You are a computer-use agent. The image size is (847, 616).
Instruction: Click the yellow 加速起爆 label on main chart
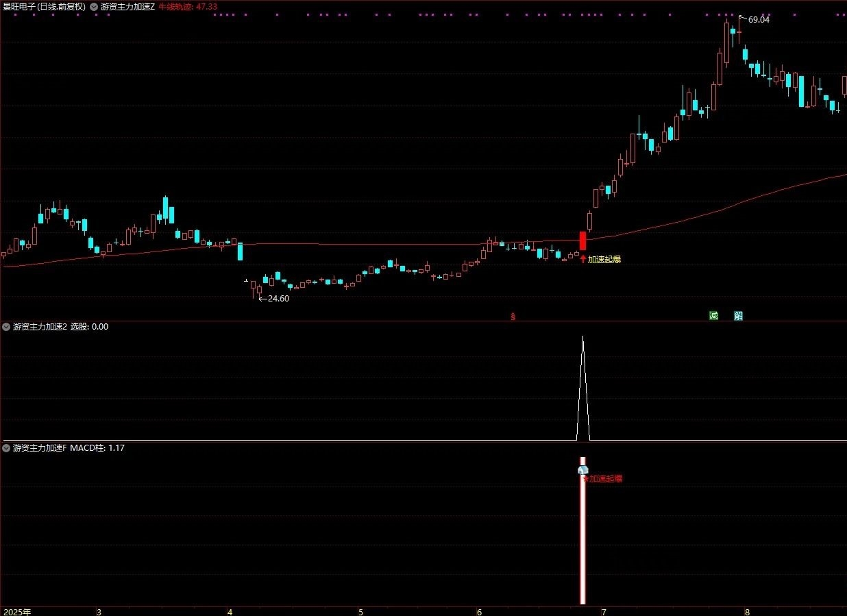point(604,259)
